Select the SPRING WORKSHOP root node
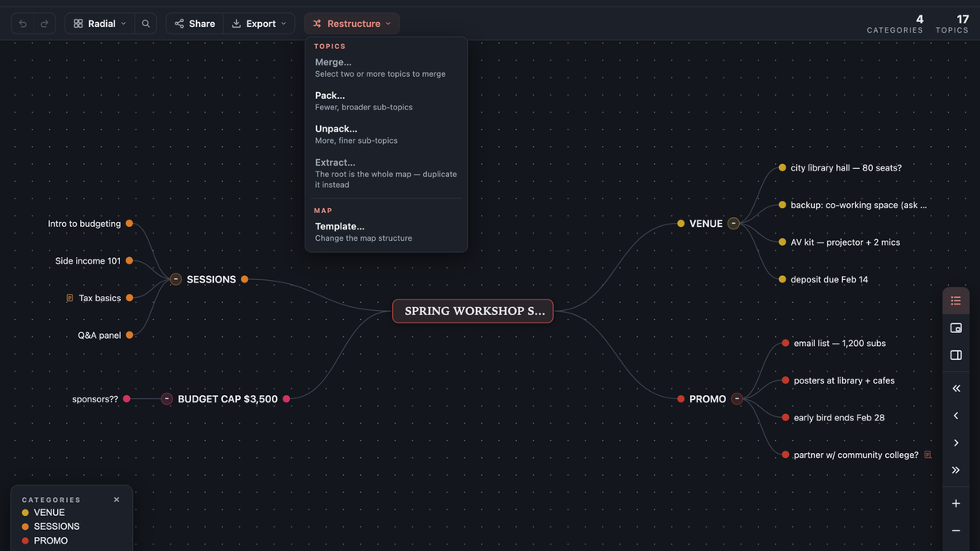 click(x=473, y=311)
